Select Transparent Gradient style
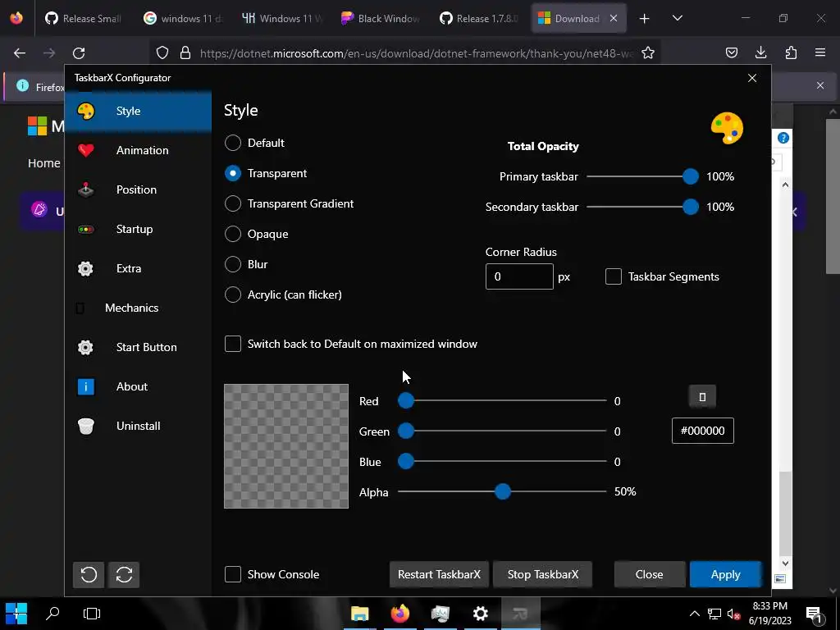 click(232, 203)
